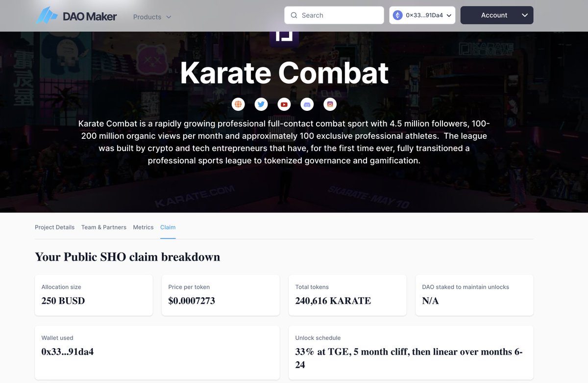Open Karate Combat's Discord icon link
Image resolution: width=588 pixels, height=383 pixels.
(x=307, y=104)
